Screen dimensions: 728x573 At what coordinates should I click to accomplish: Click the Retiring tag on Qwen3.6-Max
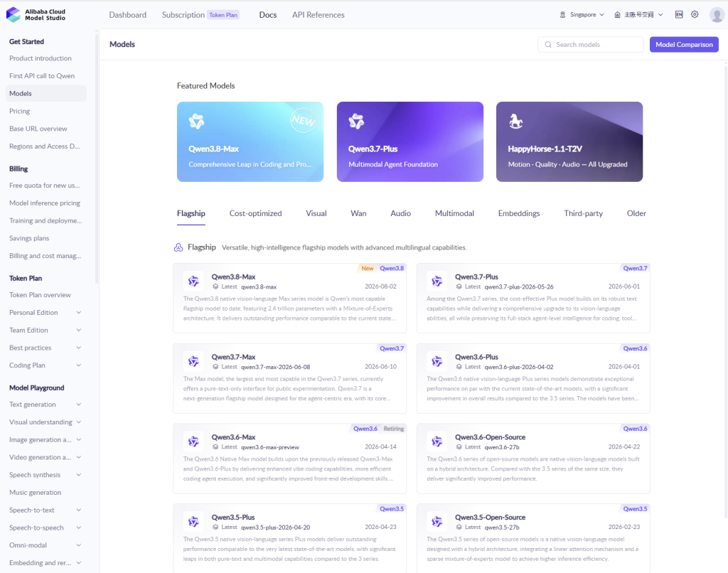394,429
